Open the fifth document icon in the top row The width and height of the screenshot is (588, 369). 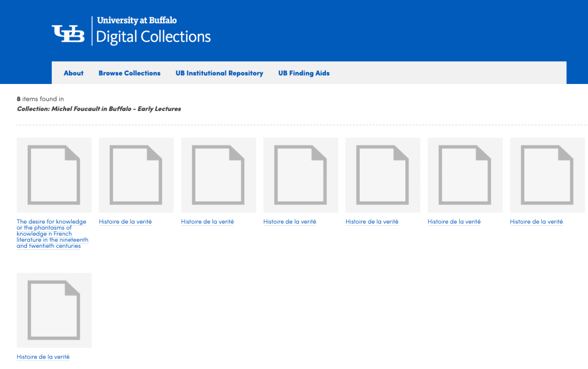[383, 175]
